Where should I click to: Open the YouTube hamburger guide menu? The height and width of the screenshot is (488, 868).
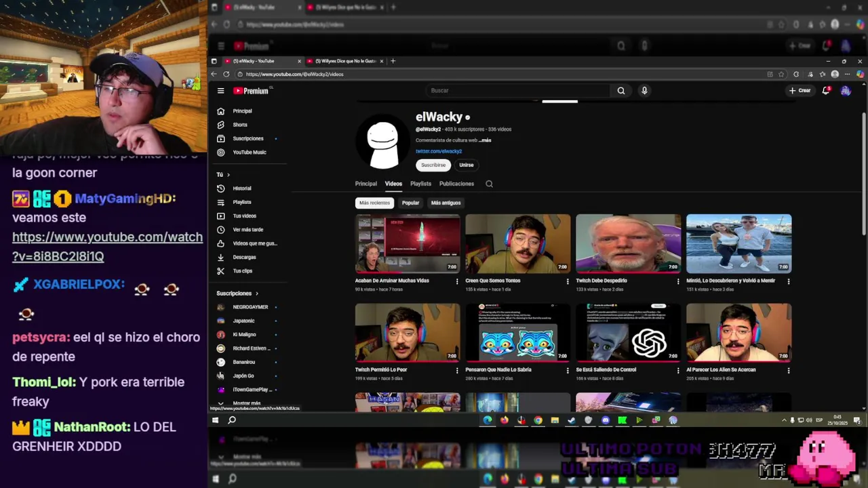pos(220,91)
